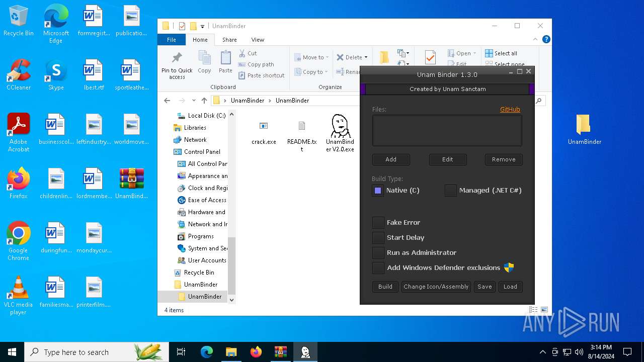Open Firefox from the taskbar
644x362 pixels.
[x=256, y=352]
